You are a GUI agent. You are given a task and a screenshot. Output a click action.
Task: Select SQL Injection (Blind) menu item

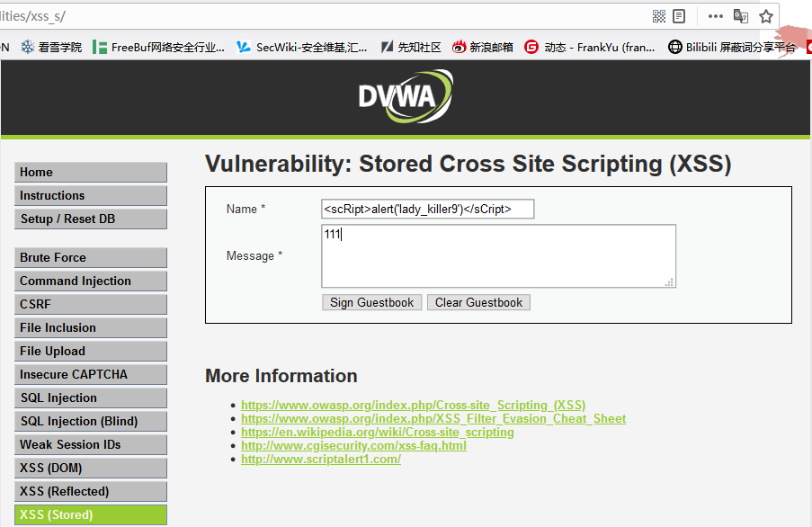(91, 422)
